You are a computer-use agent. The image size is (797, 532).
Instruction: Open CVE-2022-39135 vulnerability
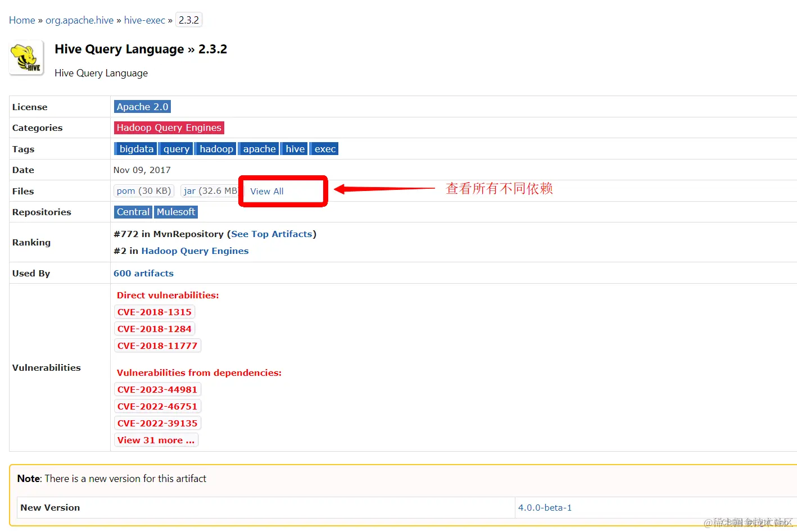point(157,423)
